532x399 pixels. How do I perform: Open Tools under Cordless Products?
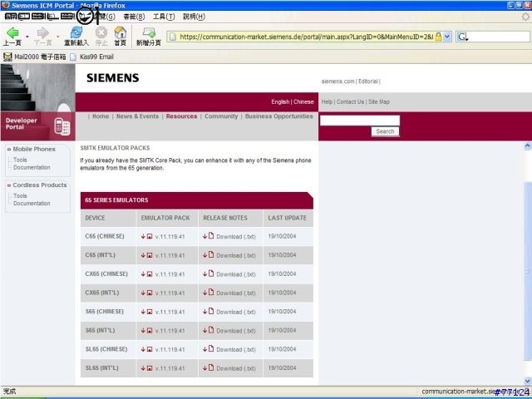click(x=20, y=196)
